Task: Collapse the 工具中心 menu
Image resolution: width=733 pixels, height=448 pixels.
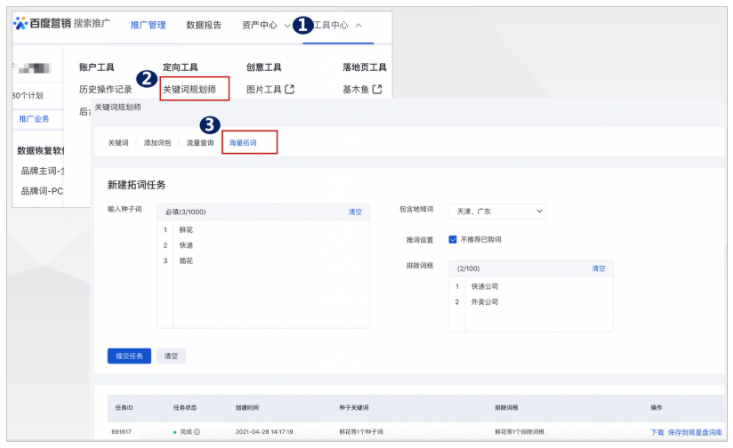Action: (x=338, y=25)
